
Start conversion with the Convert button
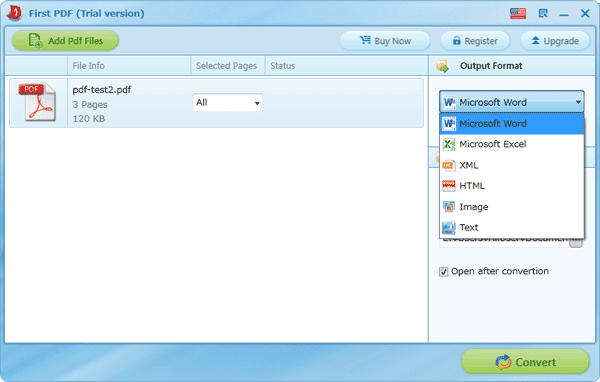tap(525, 361)
